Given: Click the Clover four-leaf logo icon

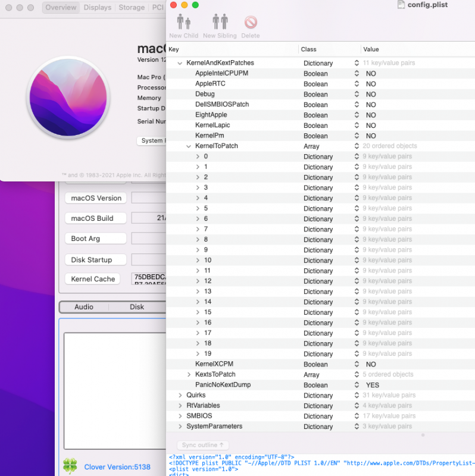Looking at the screenshot, I should (70, 465).
